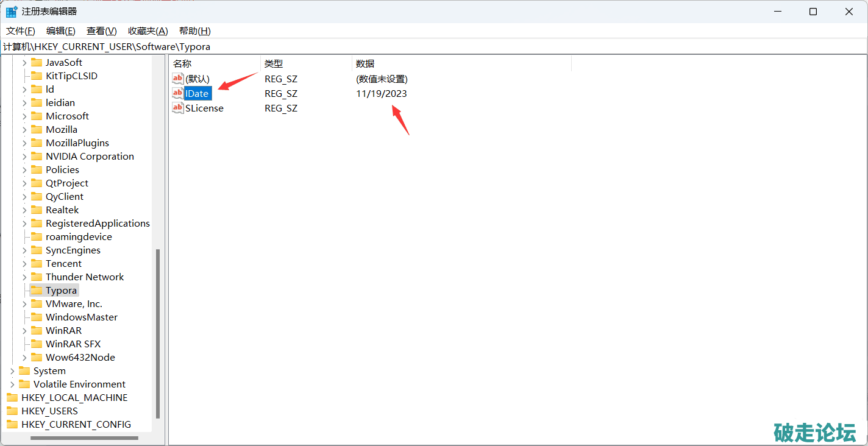Expand the Microsoft registry key
Image resolution: width=868 pixels, height=446 pixels.
24,116
